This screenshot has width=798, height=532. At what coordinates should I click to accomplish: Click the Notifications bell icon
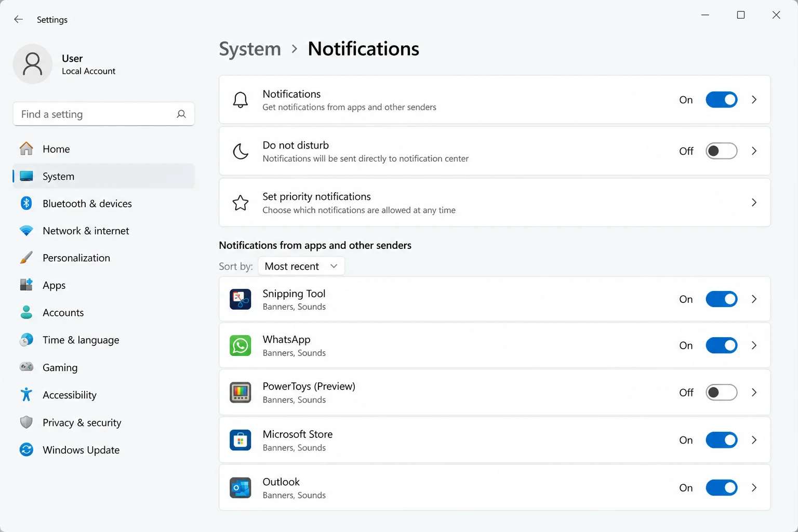(x=240, y=100)
